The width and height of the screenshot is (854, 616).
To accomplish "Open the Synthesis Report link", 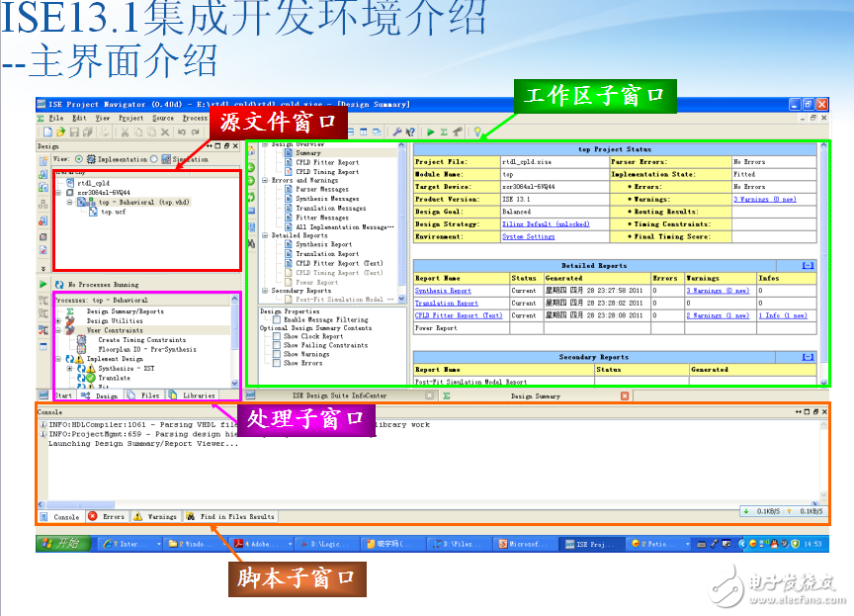I will 443,291.
